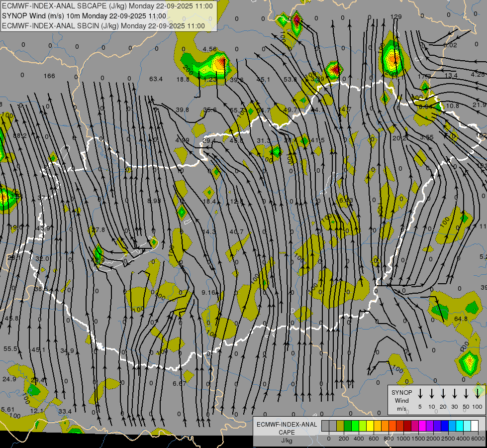Click the 13.4 value on the map
Viewport: 487px width, 448px height.
(451, 75)
